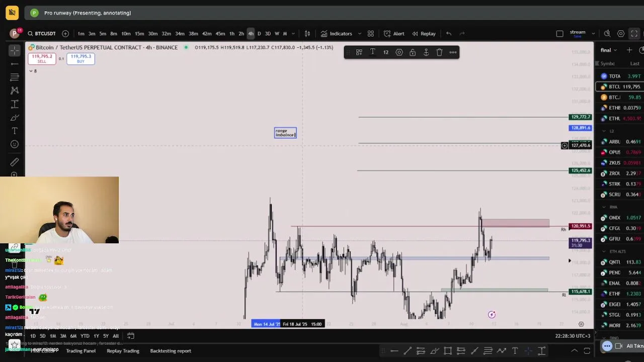Image resolution: width=644 pixels, height=362 pixels.
Task: Open pattern tools in the left sidebar
Action: [15, 90]
